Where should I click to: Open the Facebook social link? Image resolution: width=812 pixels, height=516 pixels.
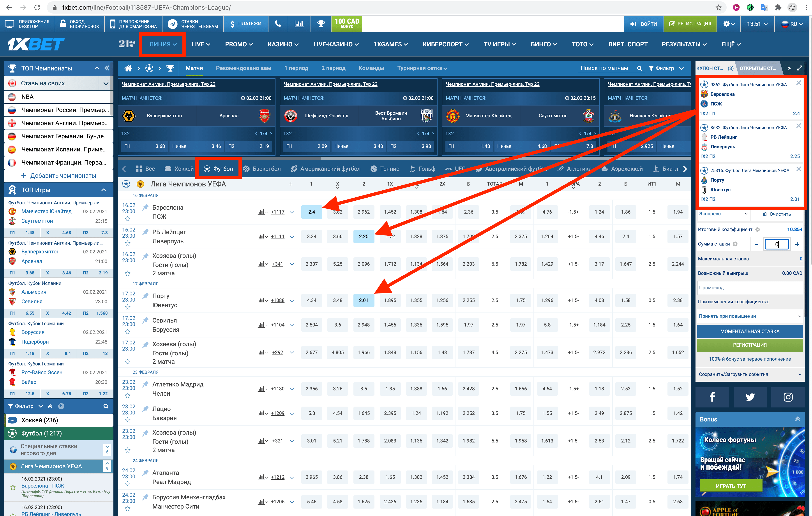coord(712,397)
